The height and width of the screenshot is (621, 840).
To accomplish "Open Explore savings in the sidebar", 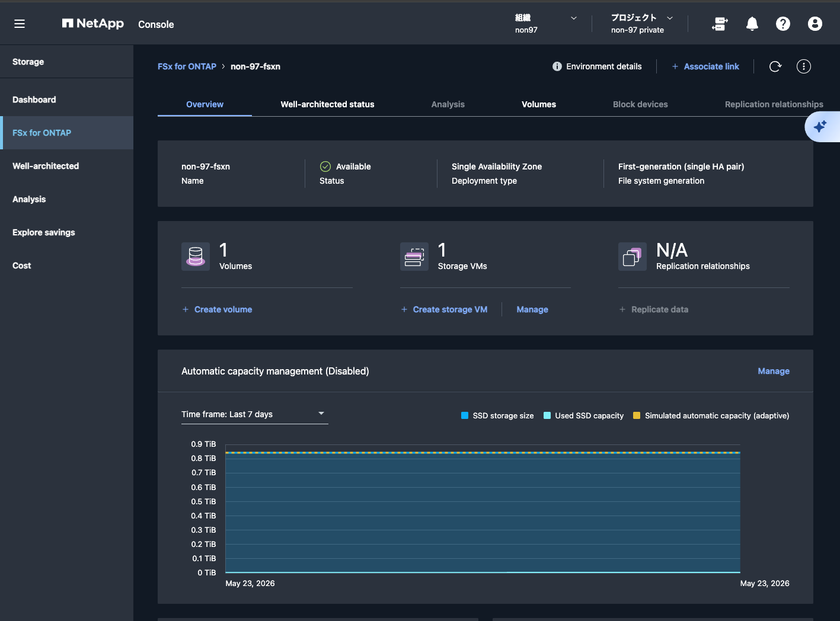I will click(66, 232).
